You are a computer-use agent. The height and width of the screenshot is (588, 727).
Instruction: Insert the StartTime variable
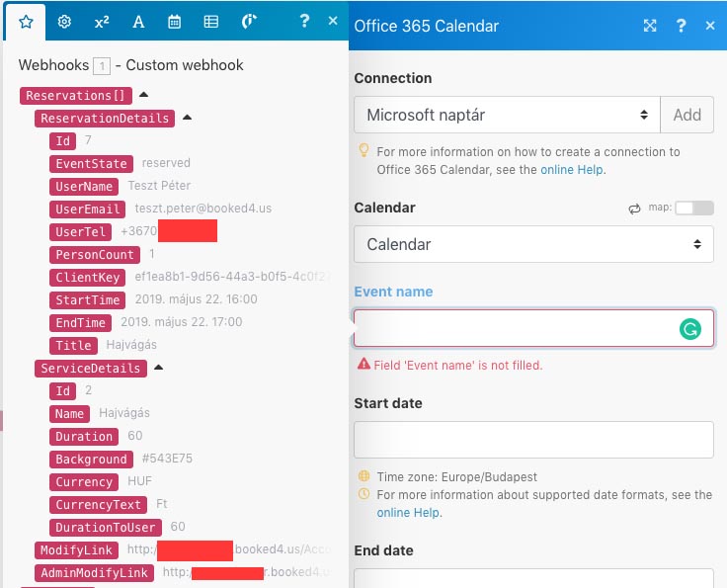(88, 300)
